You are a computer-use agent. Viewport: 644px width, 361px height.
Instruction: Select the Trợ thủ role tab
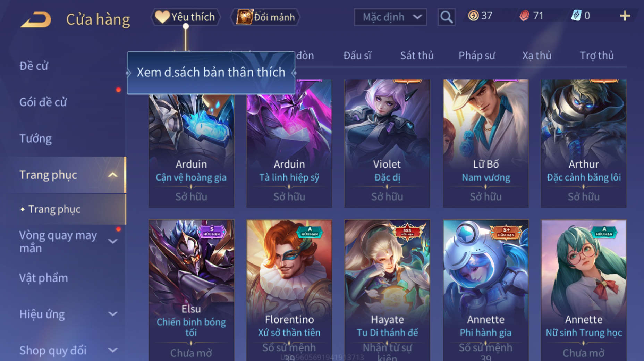pos(596,56)
